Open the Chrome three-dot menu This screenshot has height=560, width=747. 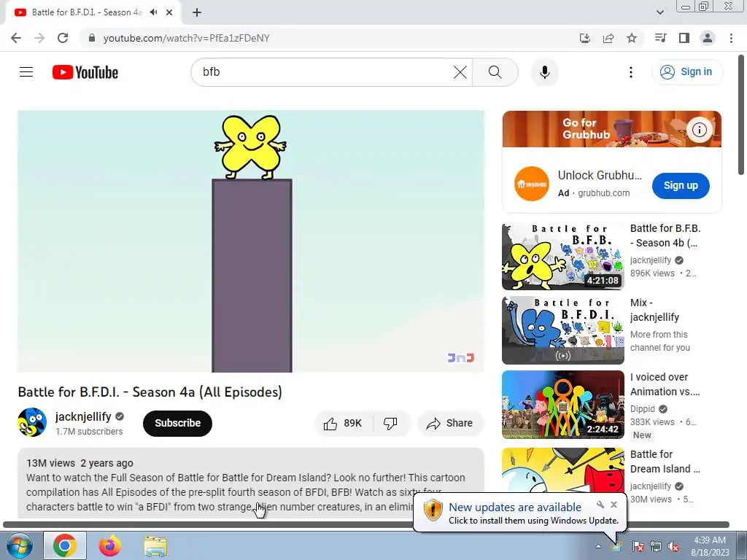(x=731, y=38)
